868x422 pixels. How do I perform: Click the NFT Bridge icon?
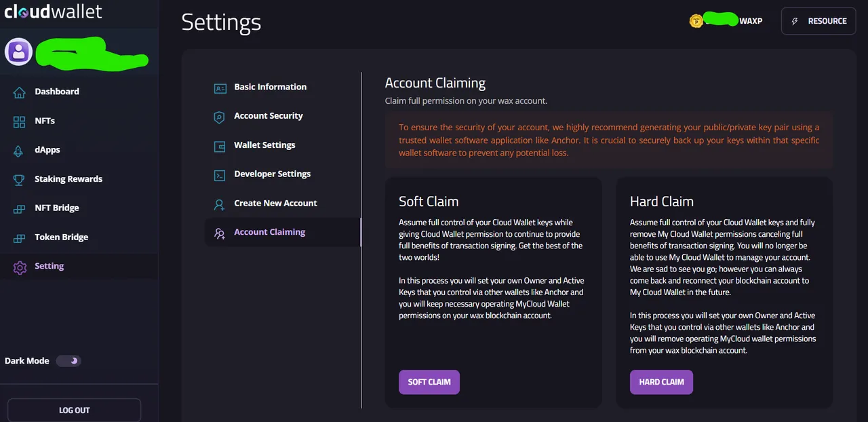tap(19, 209)
